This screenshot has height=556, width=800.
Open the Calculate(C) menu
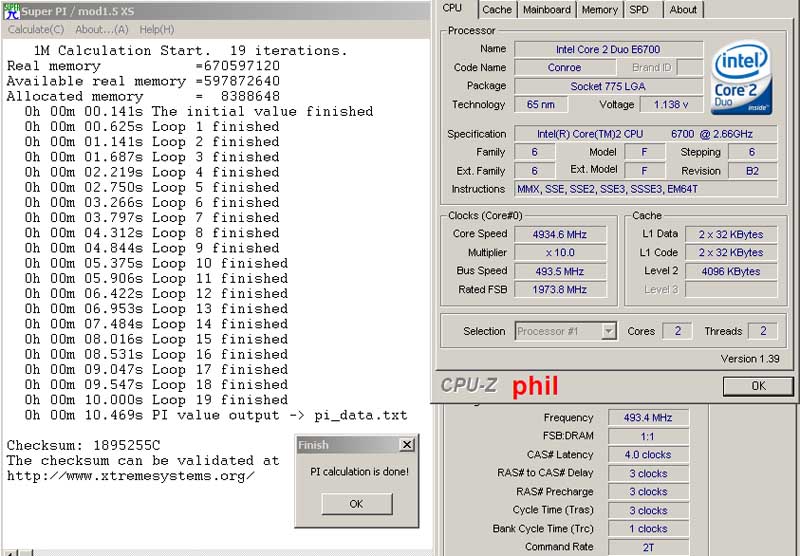pos(36,30)
